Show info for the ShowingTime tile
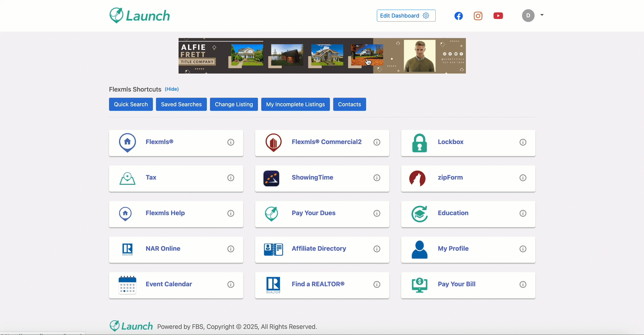This screenshot has height=335, width=644. [377, 178]
